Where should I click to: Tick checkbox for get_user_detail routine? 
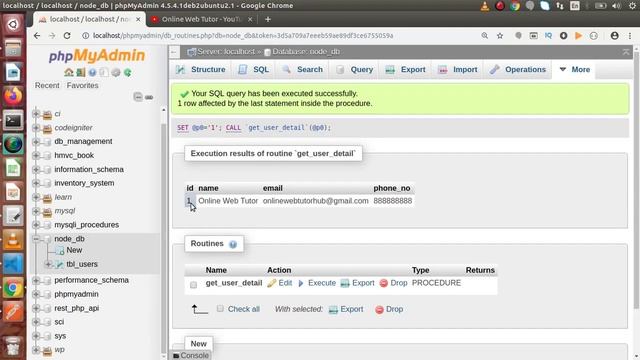pyautogui.click(x=193, y=284)
